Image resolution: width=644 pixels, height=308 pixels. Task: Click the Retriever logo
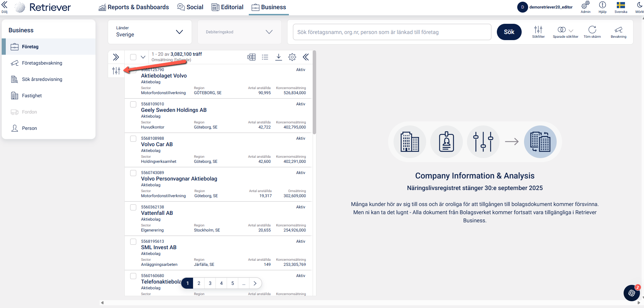point(43,7)
